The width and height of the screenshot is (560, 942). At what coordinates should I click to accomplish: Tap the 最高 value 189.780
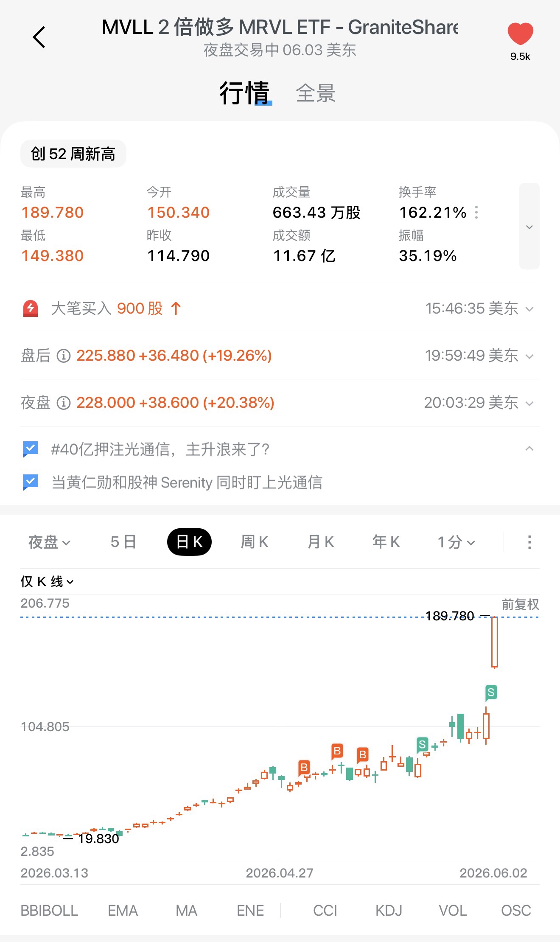pyautogui.click(x=53, y=213)
